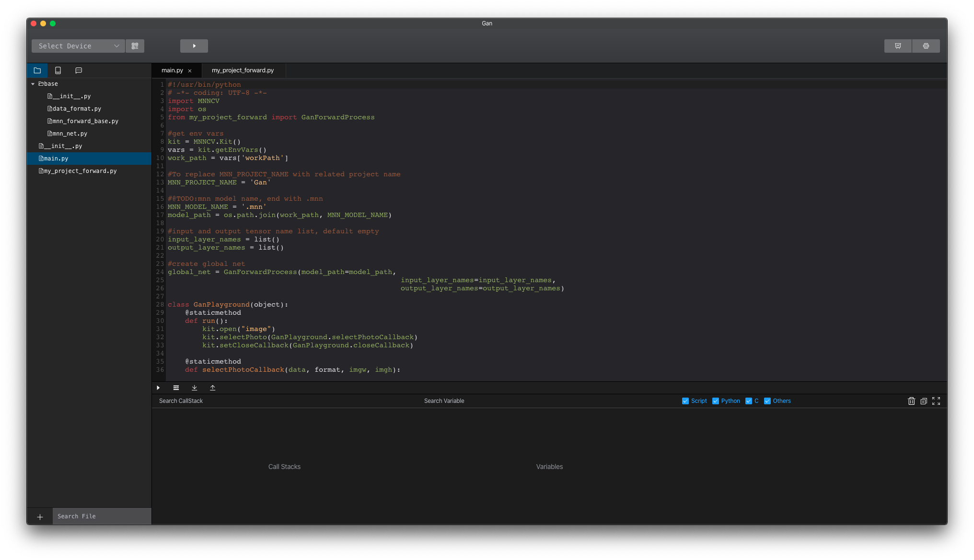
Task: Uncheck the Script filter checkbox
Action: pyautogui.click(x=685, y=401)
